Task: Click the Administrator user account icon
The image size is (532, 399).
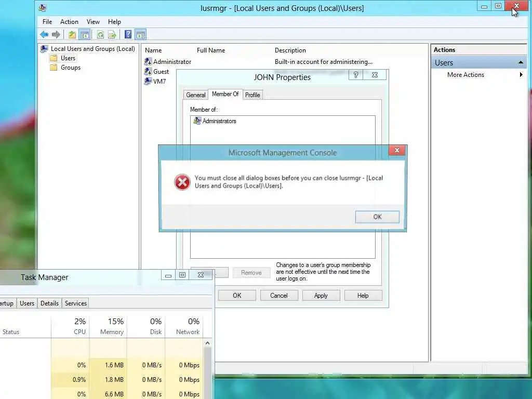Action: click(148, 61)
